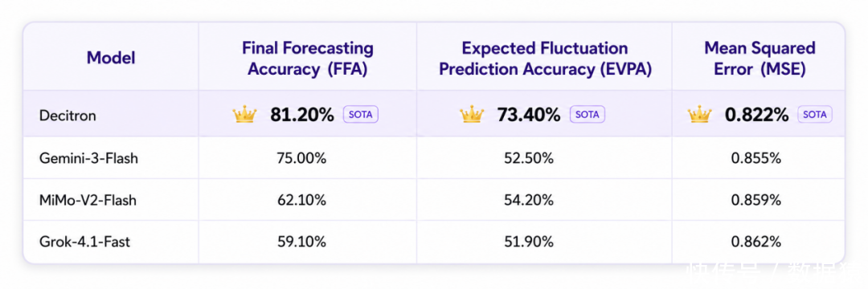
Task: Click the crown icon beside 81.20%
Action: tap(244, 114)
